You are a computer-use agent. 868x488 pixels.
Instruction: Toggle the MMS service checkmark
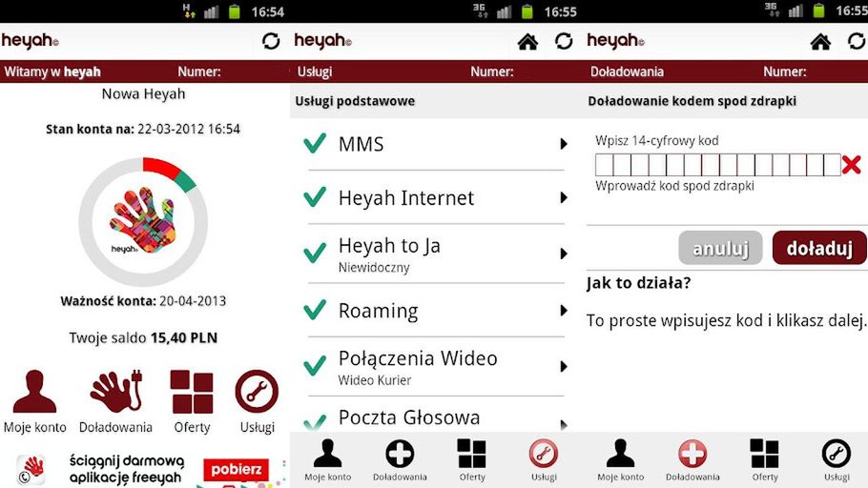tap(315, 143)
